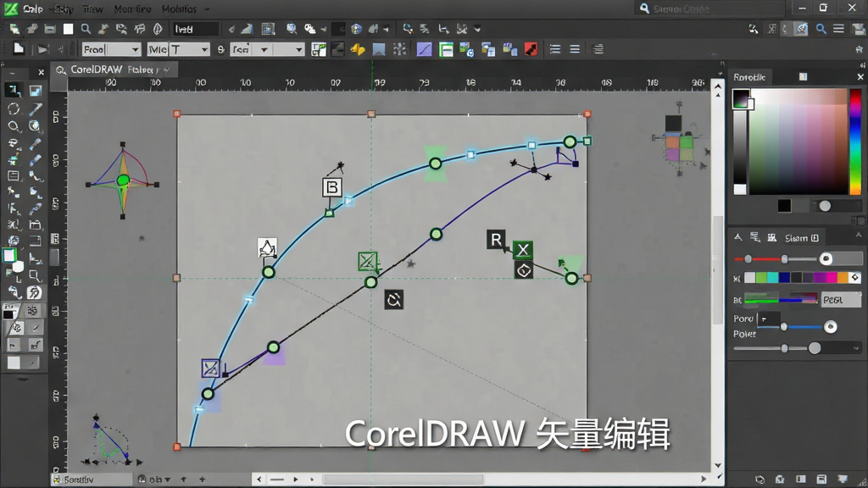The image size is (868, 488).
Task: Open the document tab dropdown arrow
Action: pyautogui.click(x=167, y=69)
